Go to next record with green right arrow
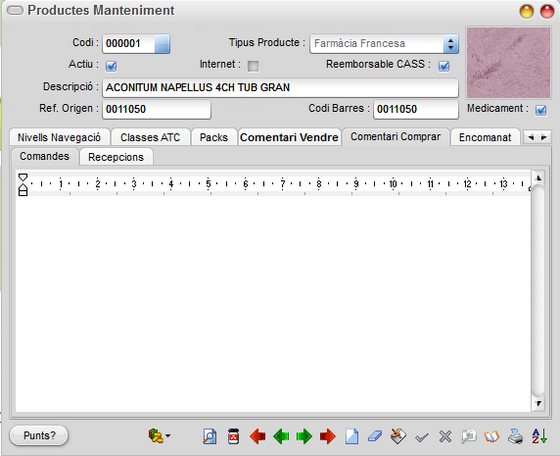The height and width of the screenshot is (456, 560). pyautogui.click(x=304, y=436)
